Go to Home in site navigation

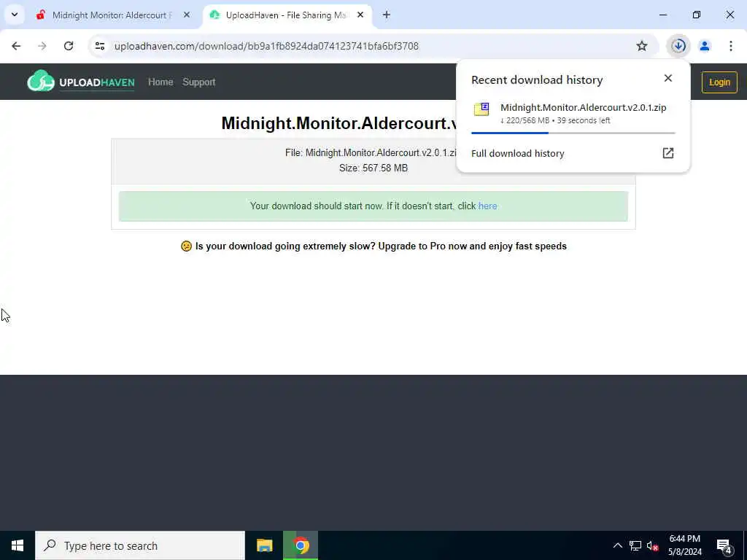point(160,82)
